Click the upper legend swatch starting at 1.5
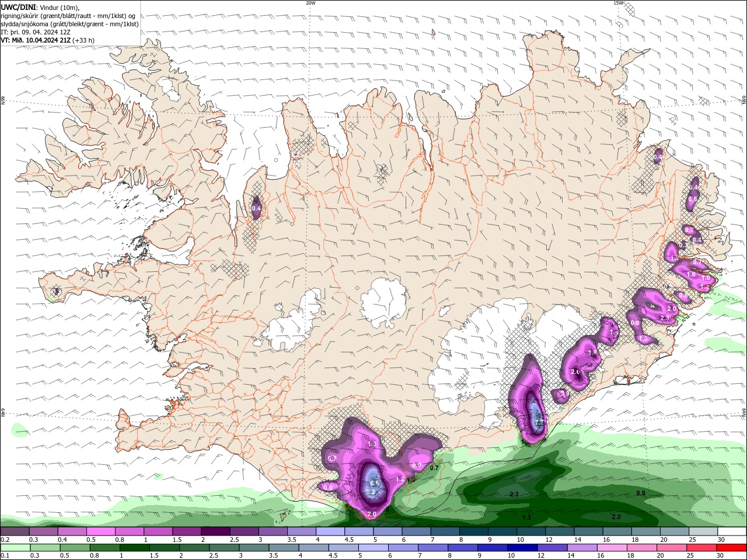The image size is (747, 560). [x=187, y=531]
